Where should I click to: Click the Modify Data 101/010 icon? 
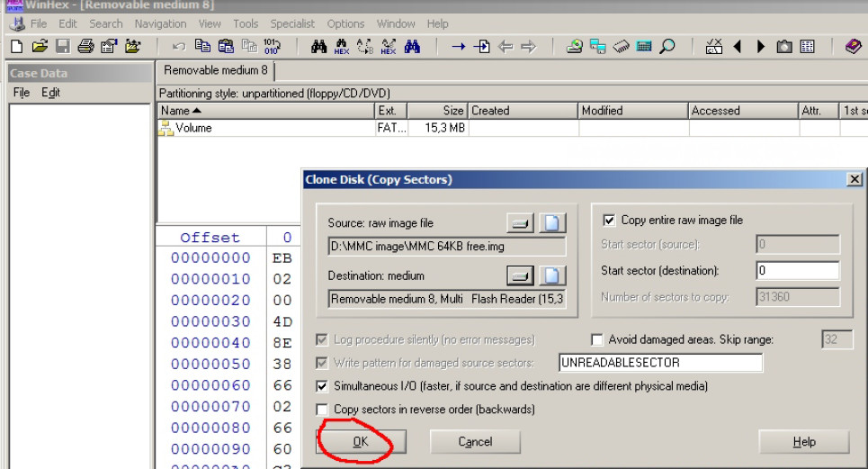pos(272,47)
